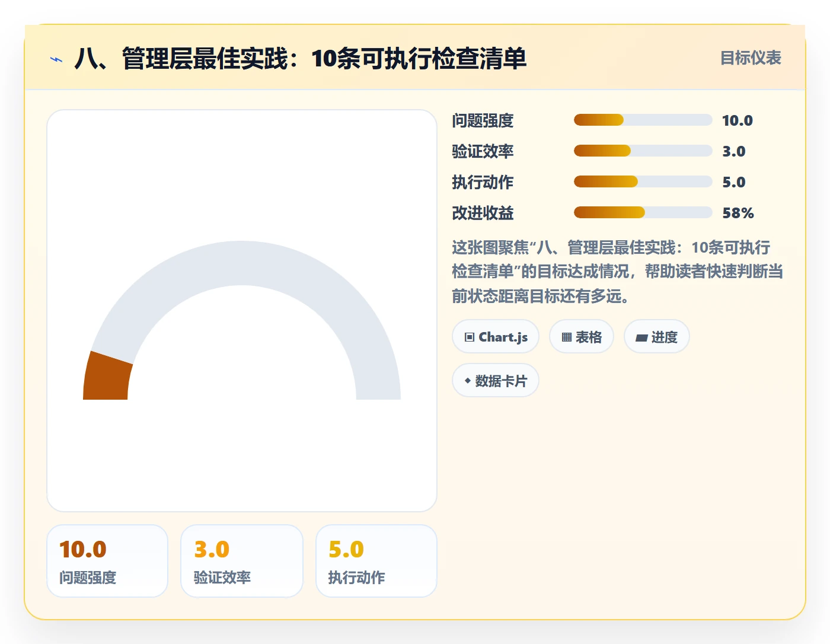Click the orange filled gauge segment
830x644 pixels.
107,377
